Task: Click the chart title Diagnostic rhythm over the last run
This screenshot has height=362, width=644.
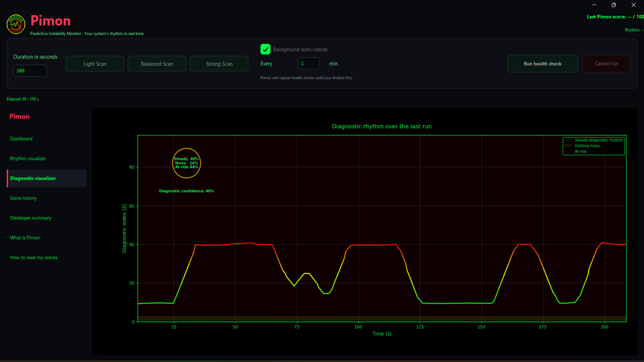Action: pos(382,126)
